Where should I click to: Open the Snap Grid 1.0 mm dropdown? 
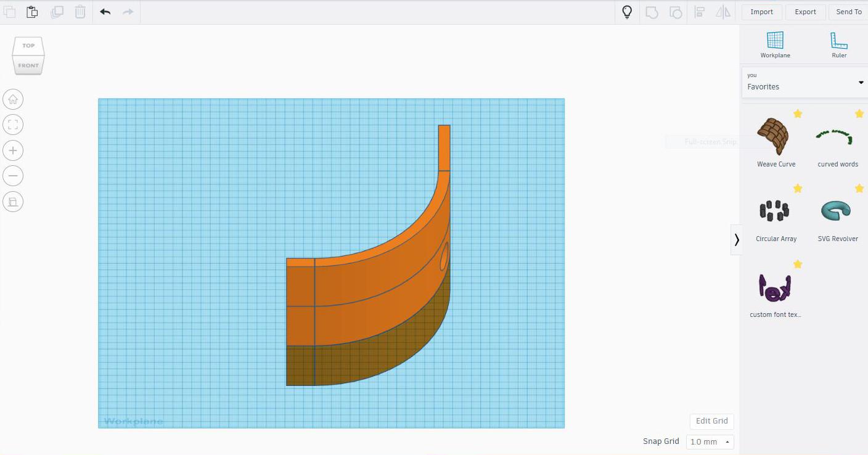tap(710, 441)
